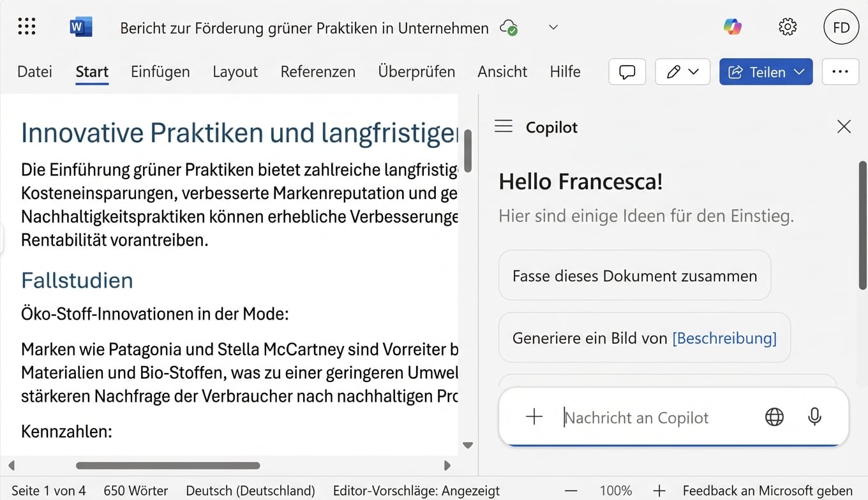Open Copilot from the top bar icon
The width and height of the screenshot is (868, 500).
pyautogui.click(x=733, y=26)
